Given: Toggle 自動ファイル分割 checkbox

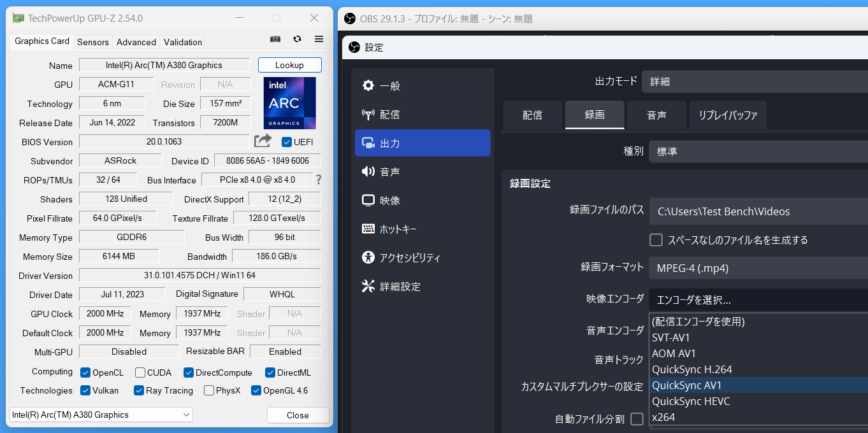Looking at the screenshot, I should 637,419.
